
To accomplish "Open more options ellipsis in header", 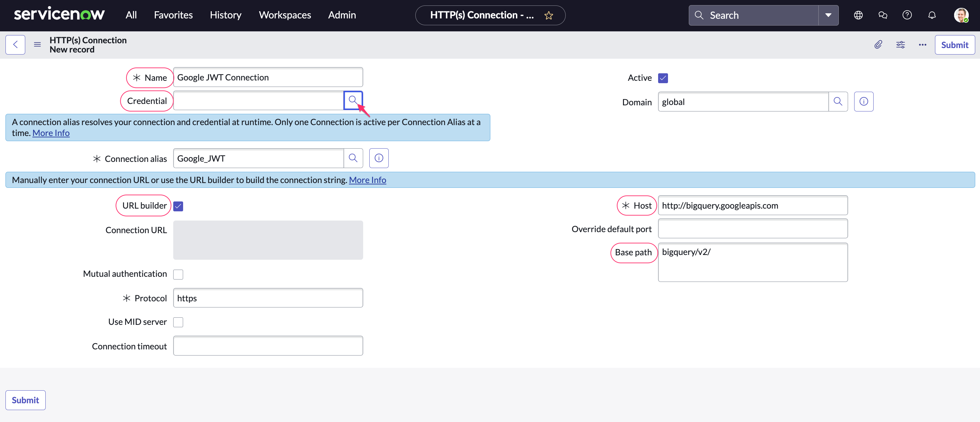I will click(x=923, y=45).
